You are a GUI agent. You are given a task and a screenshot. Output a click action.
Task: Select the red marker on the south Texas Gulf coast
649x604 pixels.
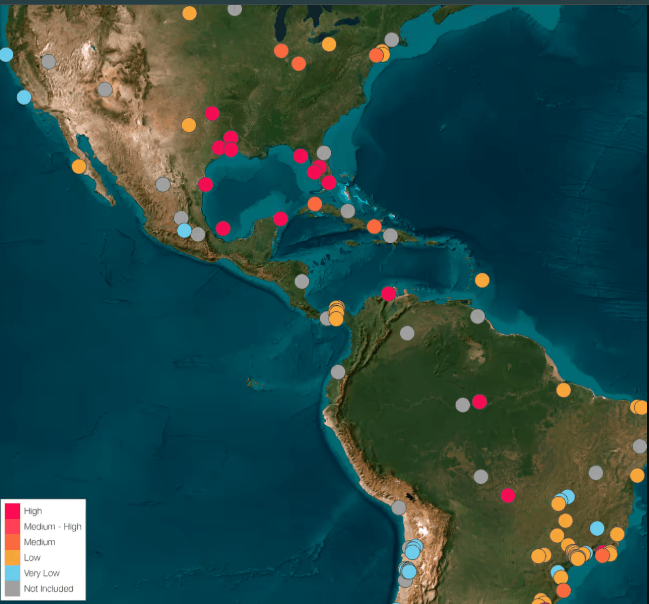tap(206, 184)
